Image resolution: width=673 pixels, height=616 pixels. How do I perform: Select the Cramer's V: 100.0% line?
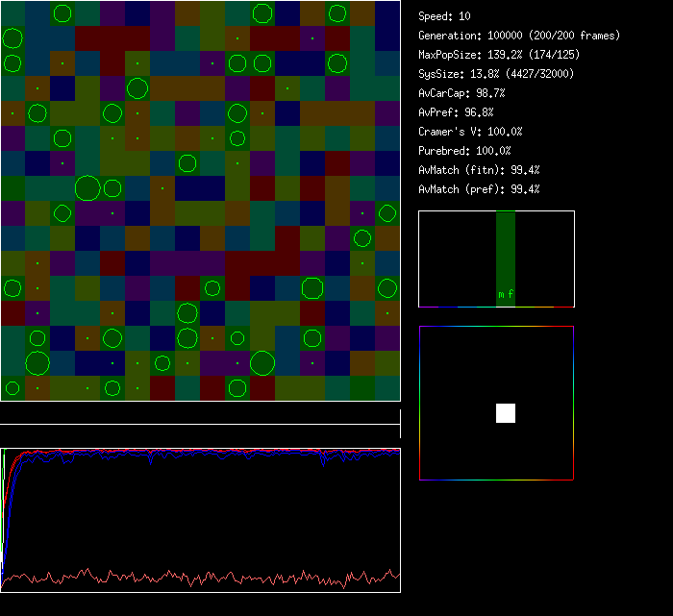pos(471,132)
